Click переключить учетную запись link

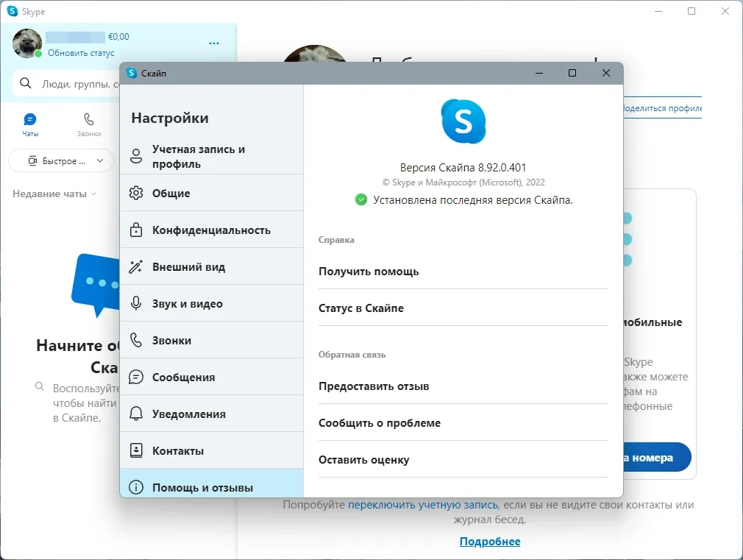[x=423, y=505]
